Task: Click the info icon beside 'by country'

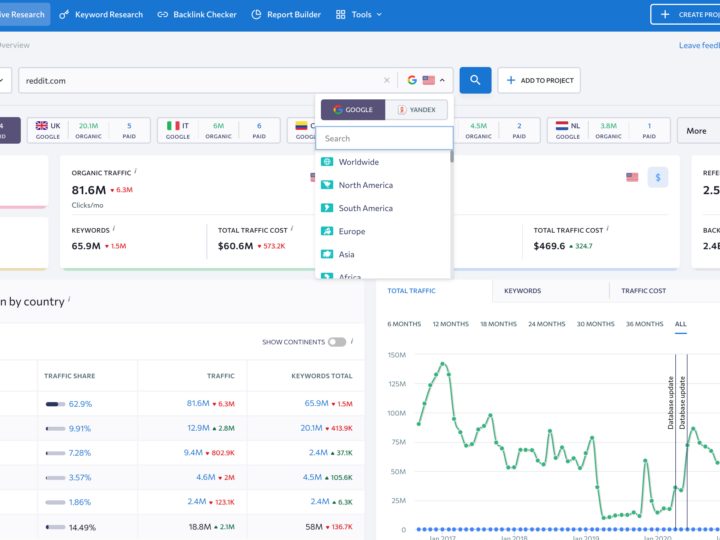Action: (x=69, y=299)
